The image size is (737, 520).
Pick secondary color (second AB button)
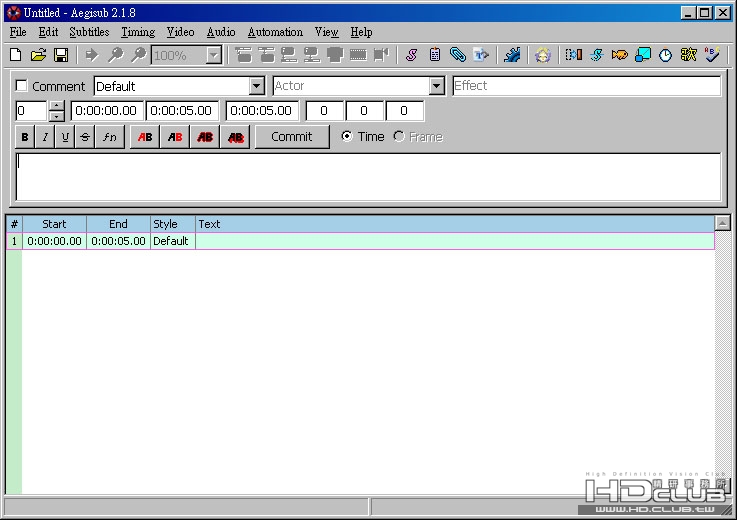(175, 137)
